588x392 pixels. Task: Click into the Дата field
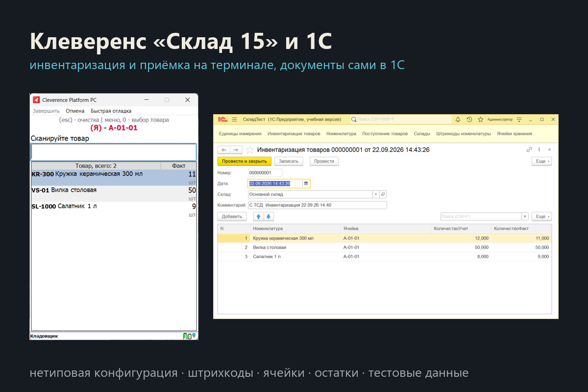[275, 184]
